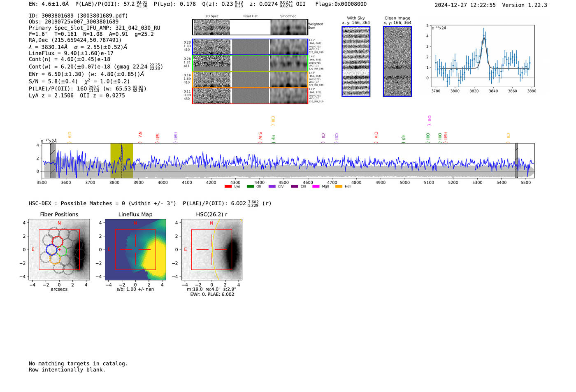This screenshot has height=392, width=576.
Task: Click the Primary Spec_Slot_IFU_AMP line
Action: click(x=95, y=28)
